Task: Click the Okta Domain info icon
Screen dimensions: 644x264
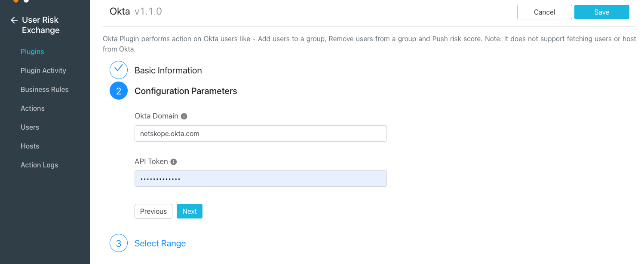Action: click(x=184, y=116)
